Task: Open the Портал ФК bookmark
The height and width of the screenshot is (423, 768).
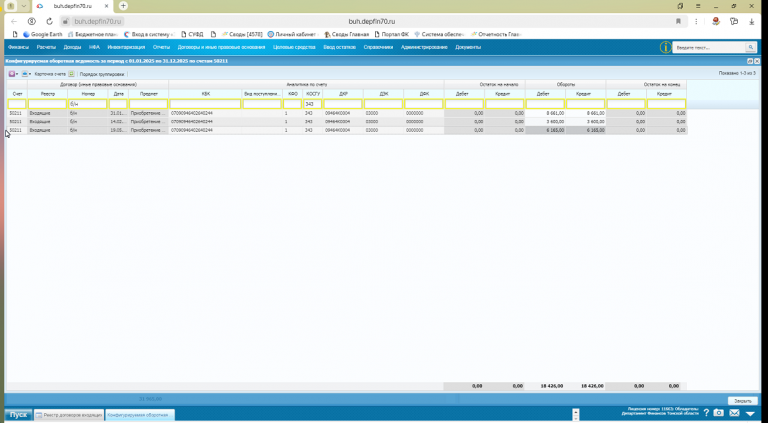Action: (x=391, y=34)
